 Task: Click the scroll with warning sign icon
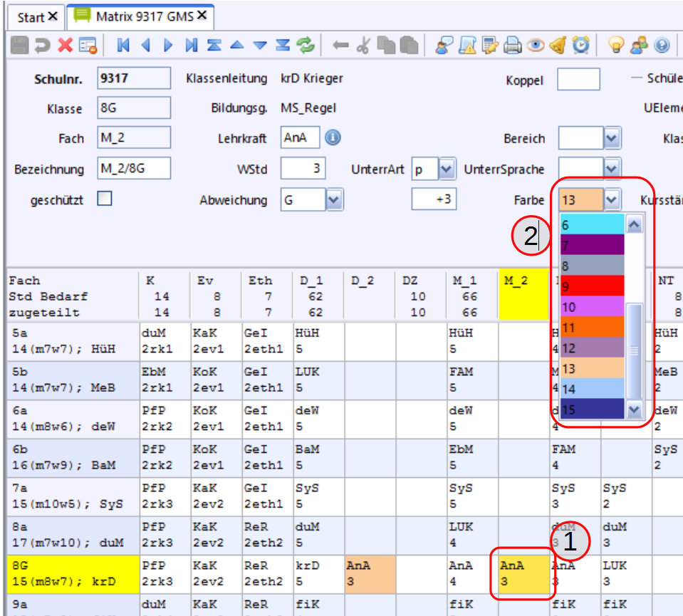467,45
